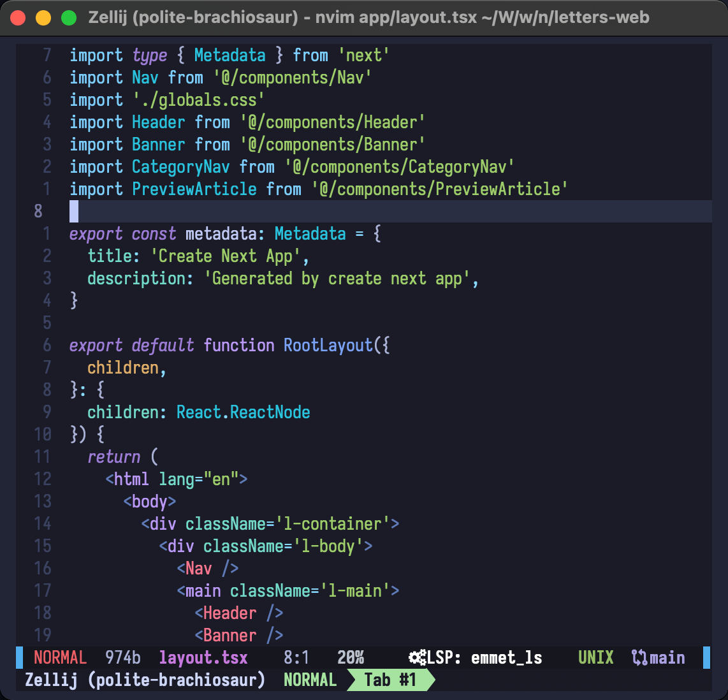Click the 974b file size label
728x700 pixels.
(x=122, y=657)
